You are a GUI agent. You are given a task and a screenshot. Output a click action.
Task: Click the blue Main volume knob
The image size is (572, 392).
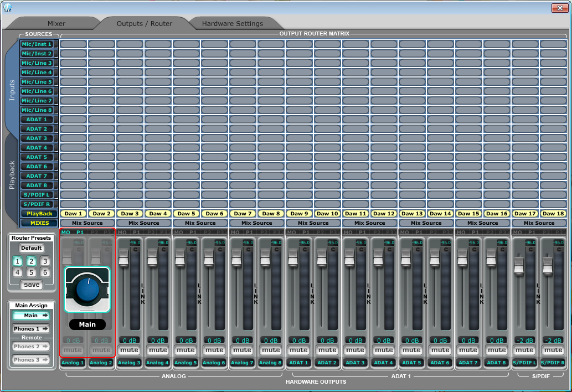click(87, 288)
